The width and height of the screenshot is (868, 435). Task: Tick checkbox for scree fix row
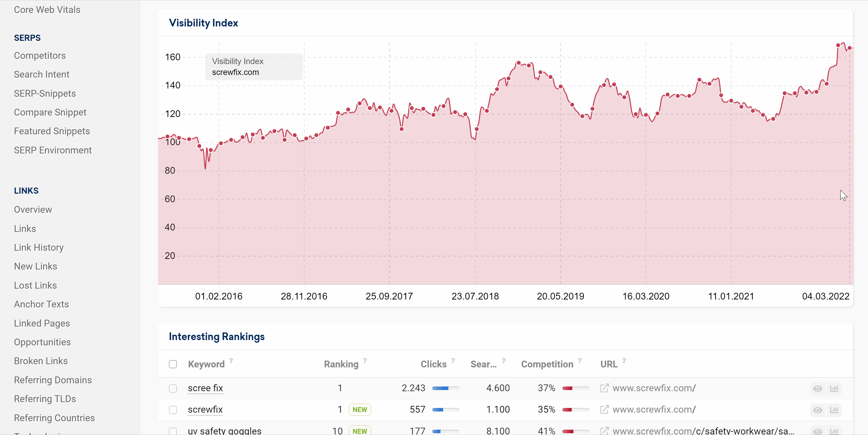173,389
